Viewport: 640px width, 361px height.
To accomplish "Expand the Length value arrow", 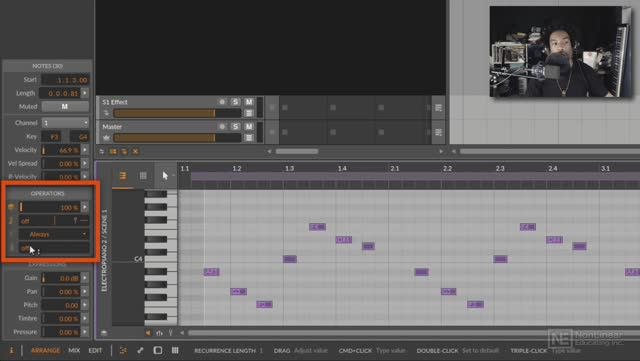I will point(85,93).
